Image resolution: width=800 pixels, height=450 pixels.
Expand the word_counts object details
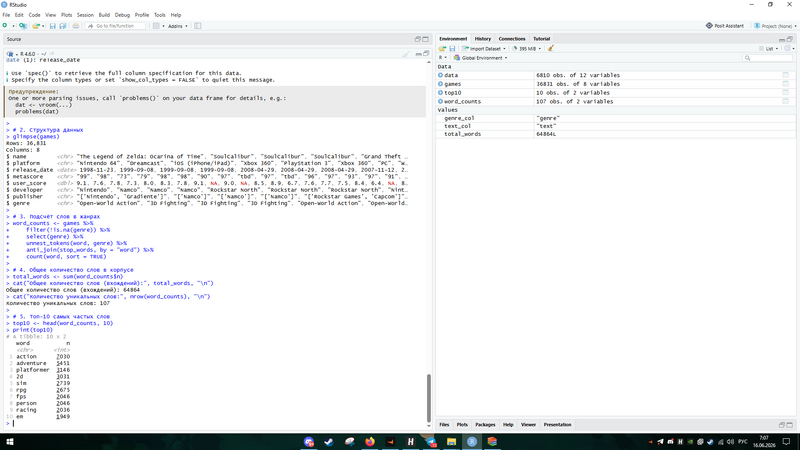click(440, 102)
